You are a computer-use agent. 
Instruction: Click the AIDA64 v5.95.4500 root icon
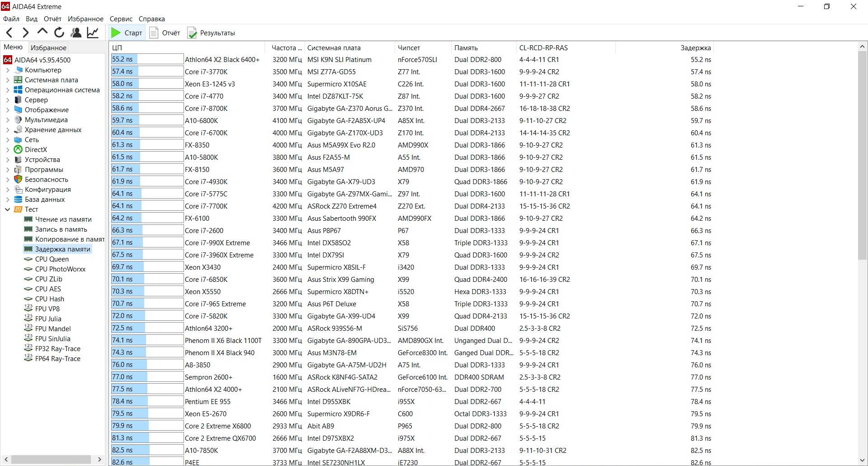click(x=8, y=60)
